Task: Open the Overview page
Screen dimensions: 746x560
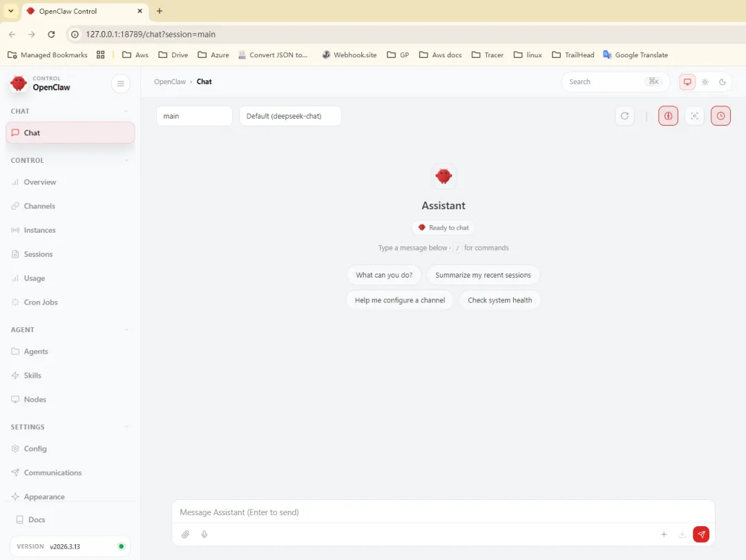Action: pyautogui.click(x=70, y=182)
